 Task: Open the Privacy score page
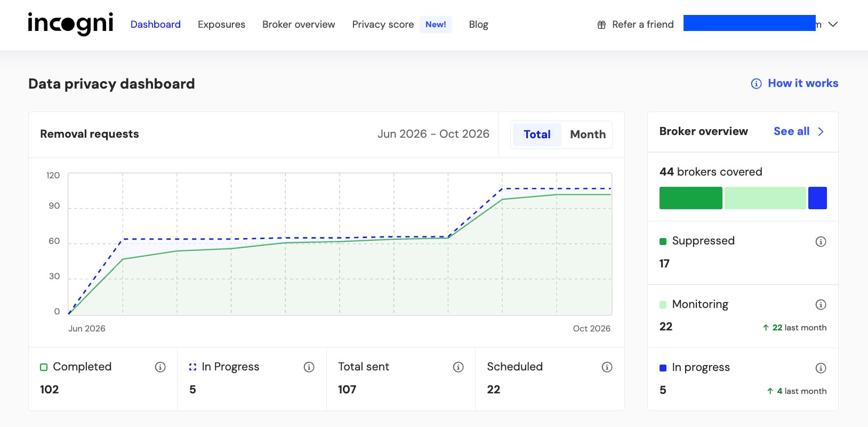coord(383,25)
